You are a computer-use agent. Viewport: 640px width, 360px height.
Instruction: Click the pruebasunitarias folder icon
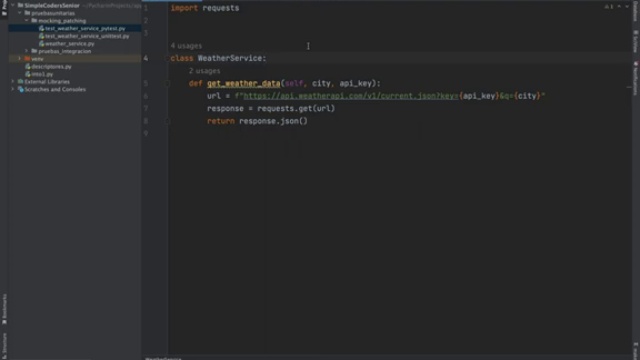click(x=27, y=13)
